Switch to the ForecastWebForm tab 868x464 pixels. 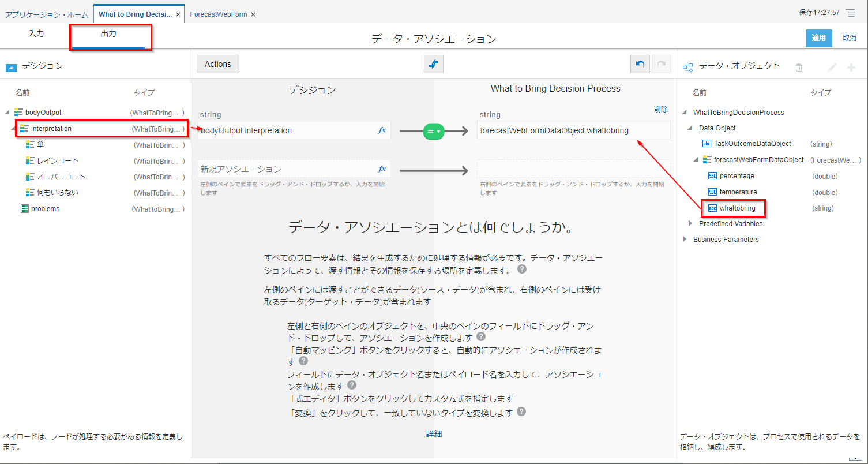218,14
